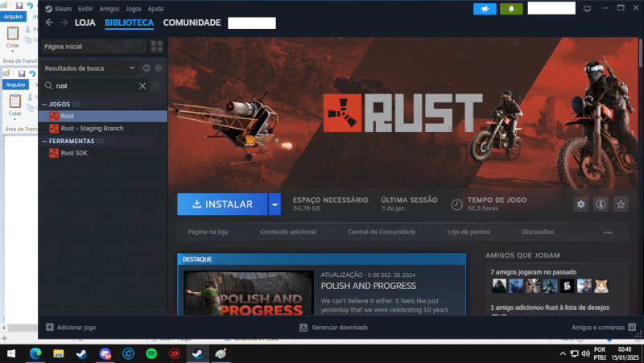Screen dimensions: 644x363
Task: Open the Ajuda menu
Action: click(x=155, y=9)
